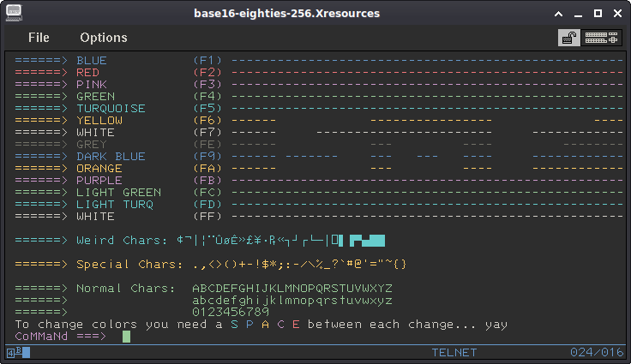Click the (F9) key label

click(x=207, y=157)
